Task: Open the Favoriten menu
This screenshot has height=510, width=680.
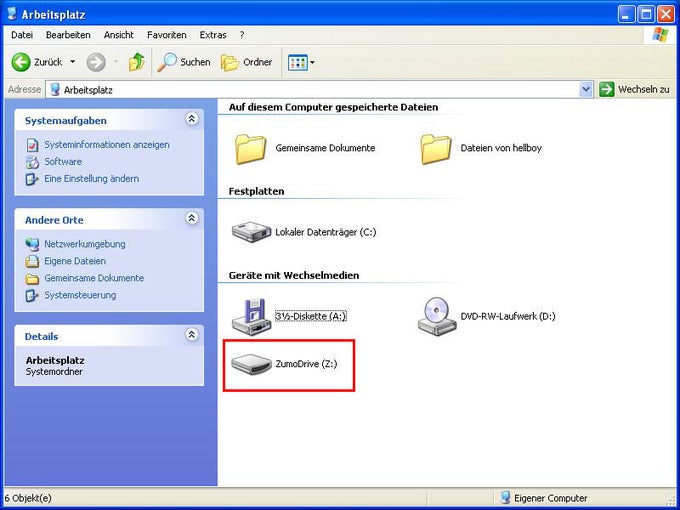Action: (167, 35)
